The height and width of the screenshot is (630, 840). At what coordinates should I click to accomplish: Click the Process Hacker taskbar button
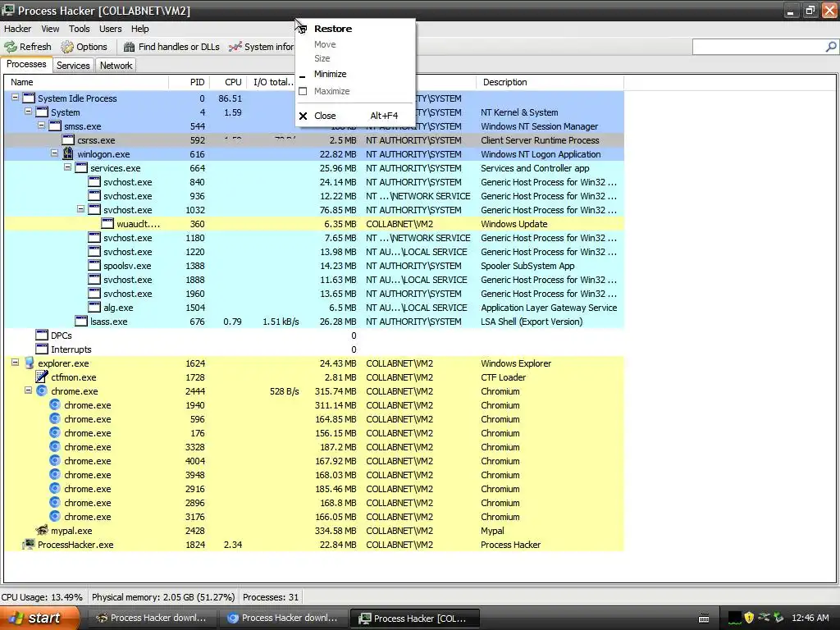413,618
